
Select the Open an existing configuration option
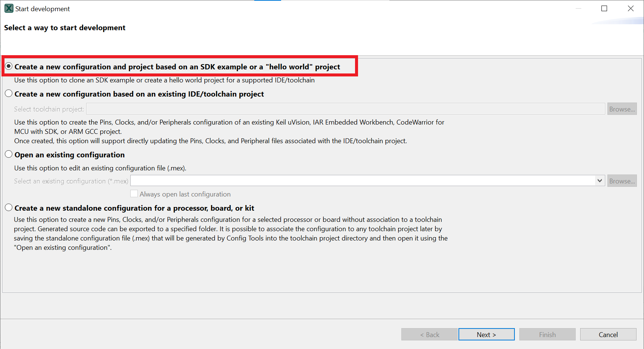[9, 154]
